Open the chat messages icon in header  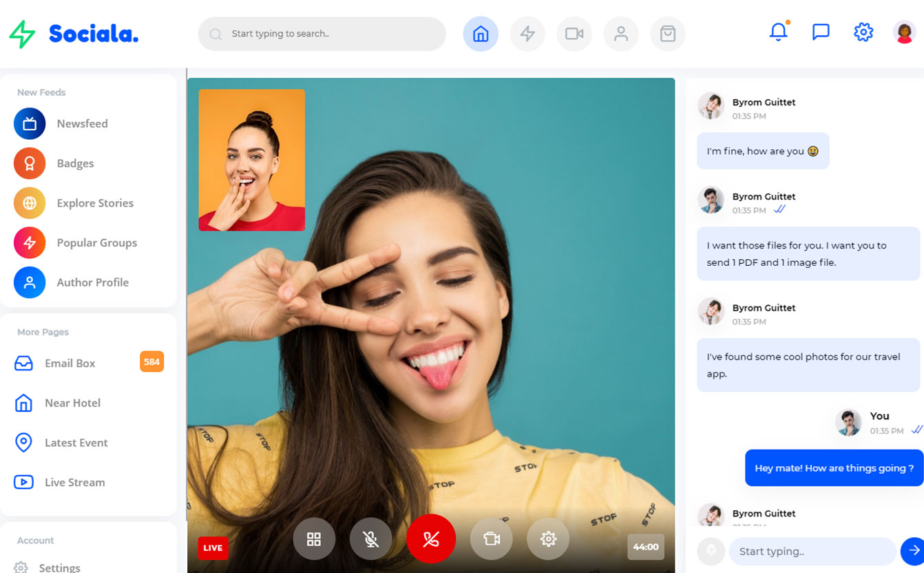click(x=821, y=32)
